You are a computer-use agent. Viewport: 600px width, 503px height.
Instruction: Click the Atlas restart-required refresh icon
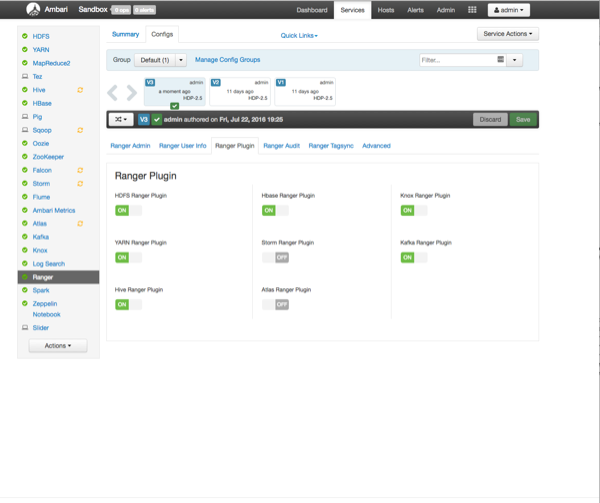(80, 224)
